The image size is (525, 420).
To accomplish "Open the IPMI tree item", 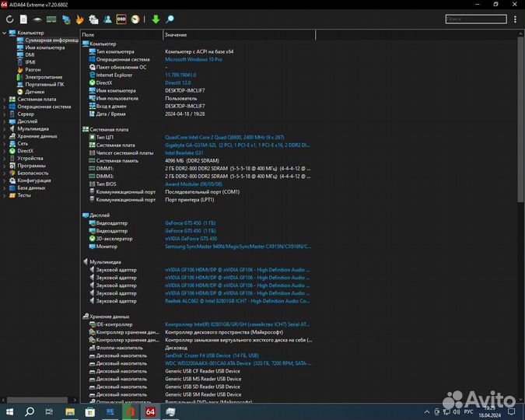I will pos(26,62).
